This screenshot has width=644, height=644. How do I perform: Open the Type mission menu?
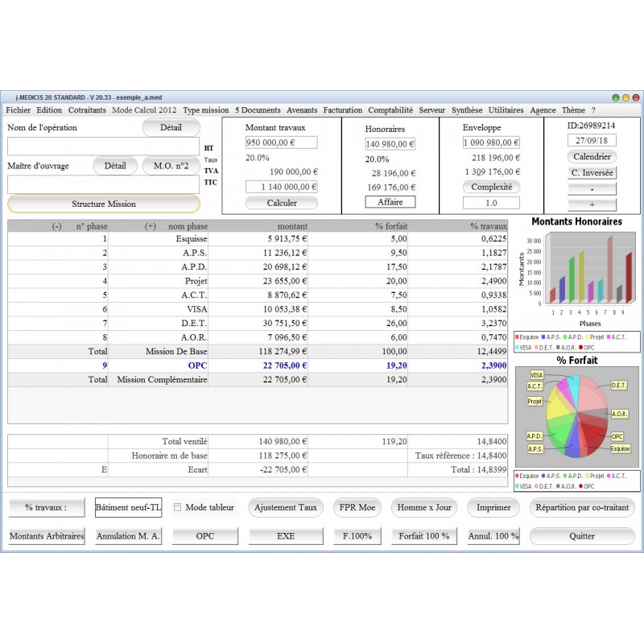206,110
